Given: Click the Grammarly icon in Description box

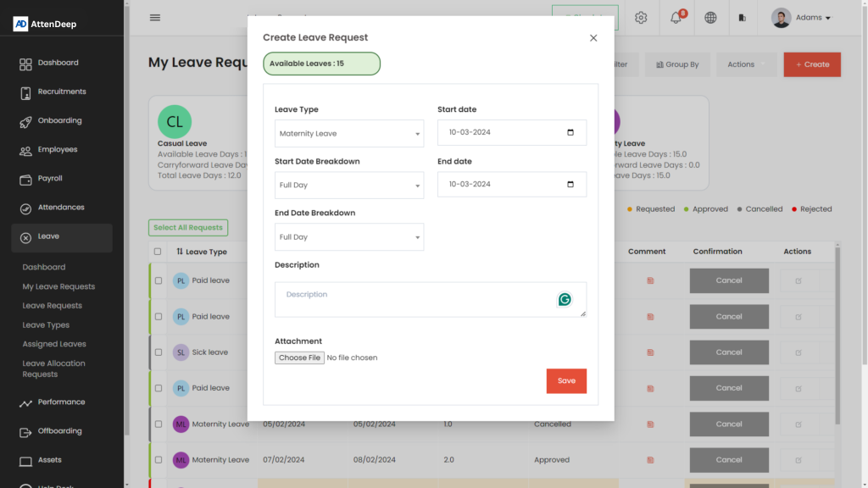Looking at the screenshot, I should (x=565, y=299).
